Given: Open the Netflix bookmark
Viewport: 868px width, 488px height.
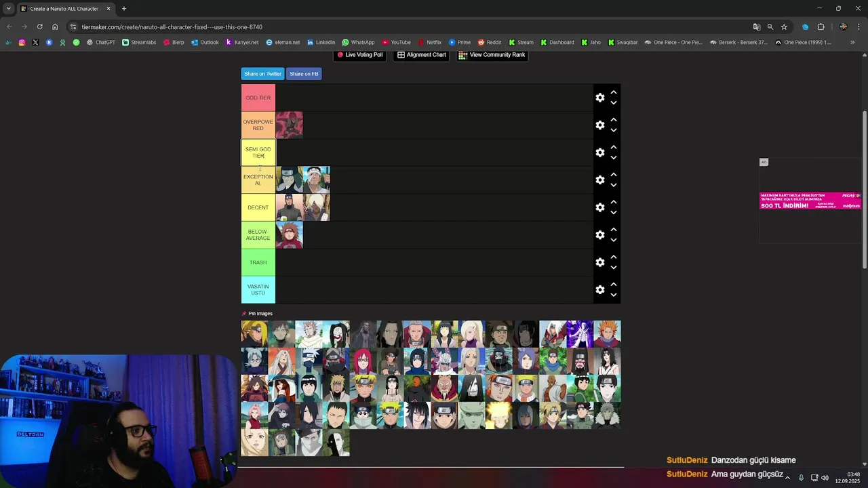Looking at the screenshot, I should click(x=429, y=42).
